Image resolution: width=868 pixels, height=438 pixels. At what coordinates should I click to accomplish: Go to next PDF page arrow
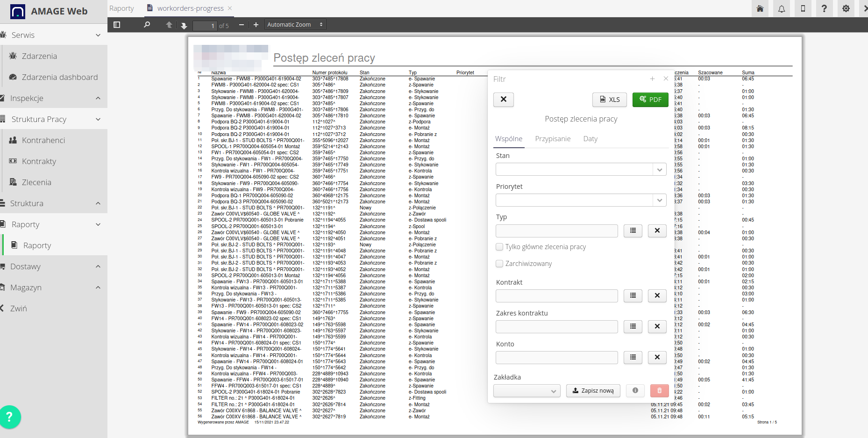[x=184, y=25]
